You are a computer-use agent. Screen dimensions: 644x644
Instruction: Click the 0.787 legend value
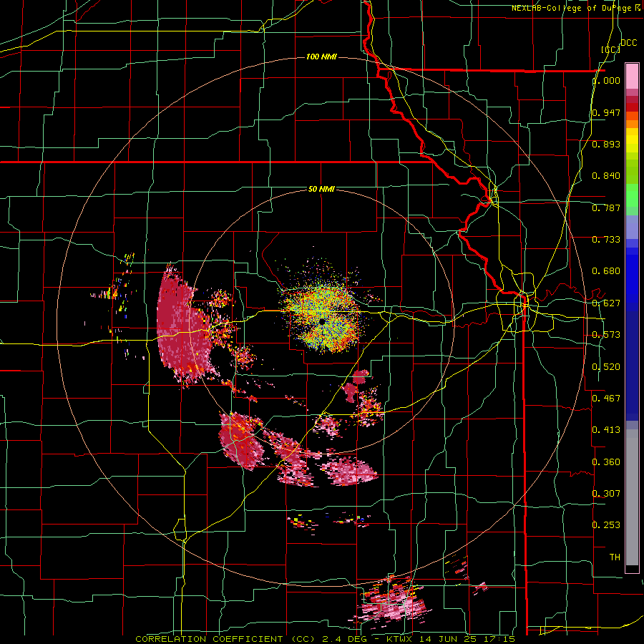(x=606, y=208)
